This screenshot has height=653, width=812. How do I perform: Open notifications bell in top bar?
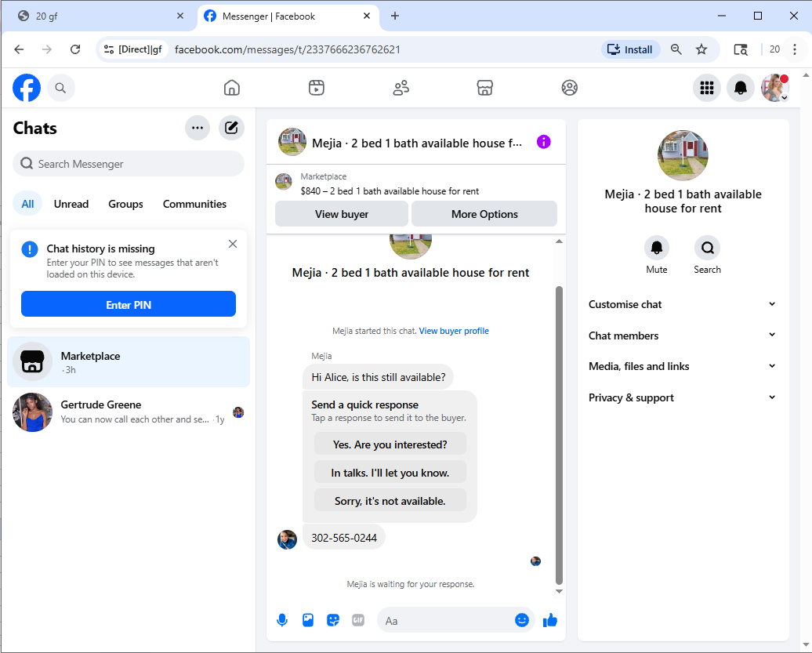pyautogui.click(x=741, y=88)
